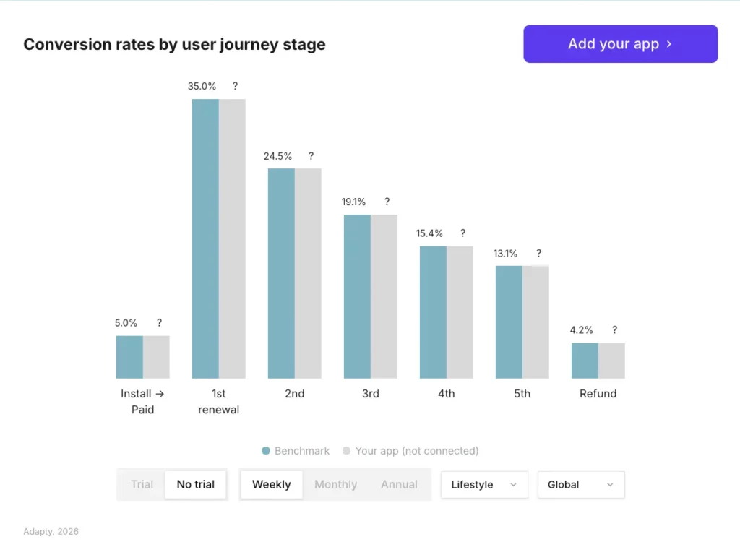Click the question mark beside the Refund bar
Screen dimensions: 740x560
(615, 329)
